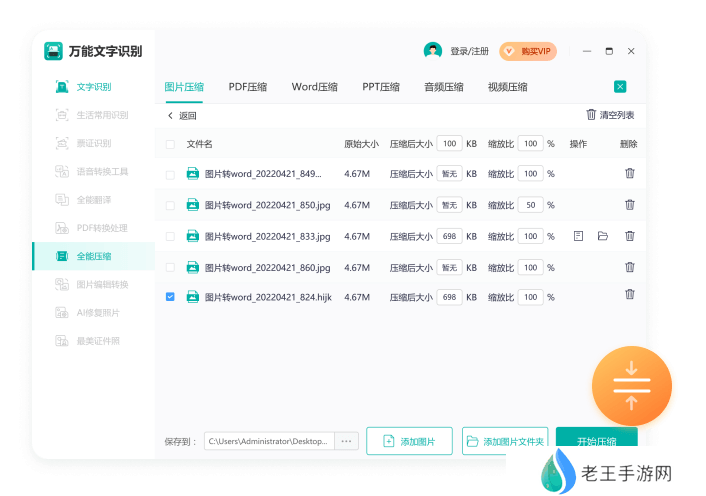706x496 pixels.
Task: Click the 添加图片 button
Action: point(409,441)
